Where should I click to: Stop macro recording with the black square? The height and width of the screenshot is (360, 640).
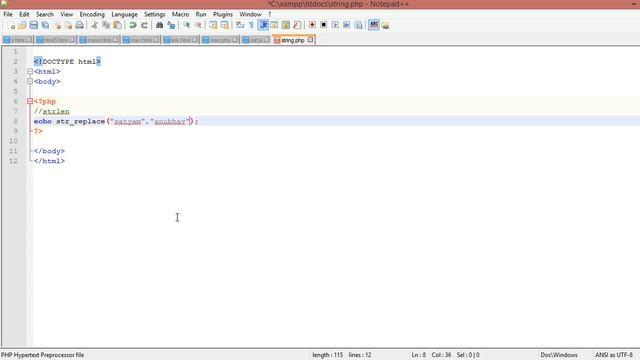tap(324, 25)
